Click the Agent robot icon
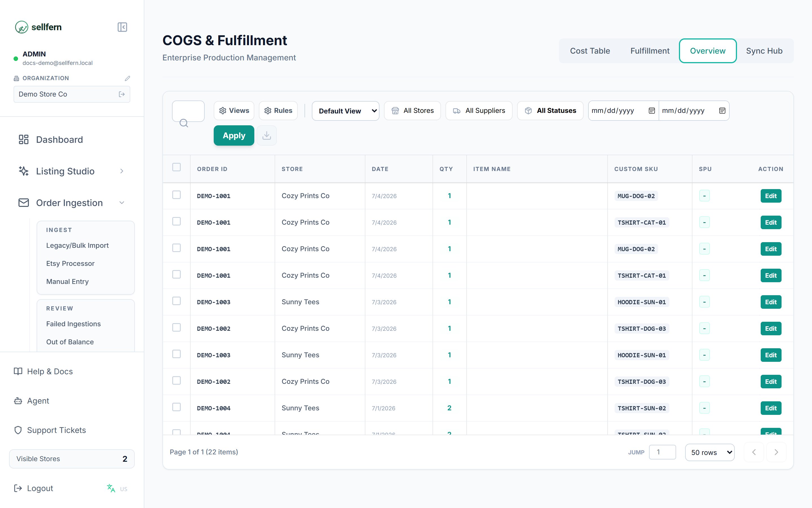Viewport: 812px width, 508px height. pos(18,401)
